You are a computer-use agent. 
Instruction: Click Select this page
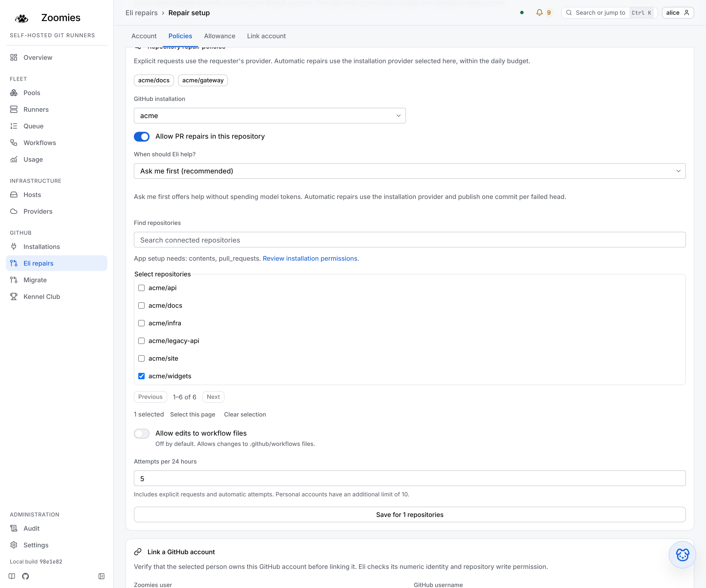click(193, 414)
